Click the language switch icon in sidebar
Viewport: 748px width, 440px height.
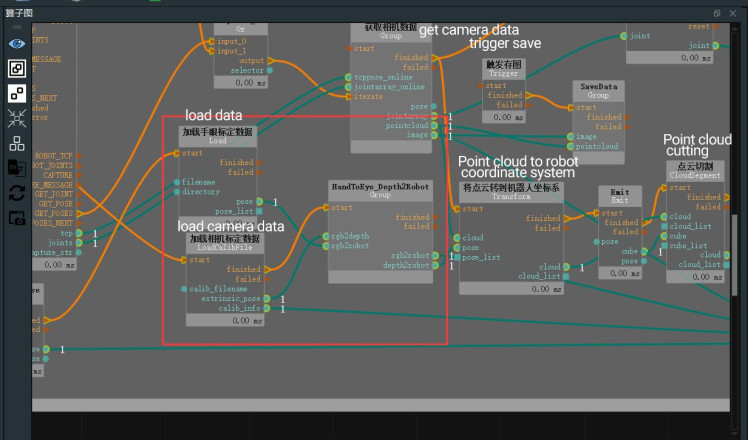click(x=17, y=168)
